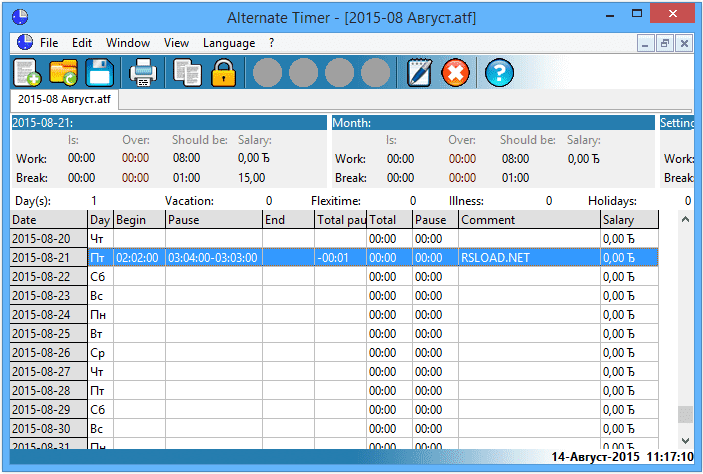Open the Language menu
703x474 pixels.
point(228,43)
